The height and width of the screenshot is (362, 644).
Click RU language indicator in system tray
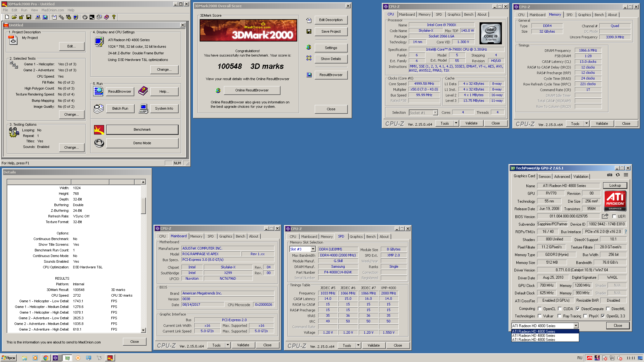click(x=580, y=358)
